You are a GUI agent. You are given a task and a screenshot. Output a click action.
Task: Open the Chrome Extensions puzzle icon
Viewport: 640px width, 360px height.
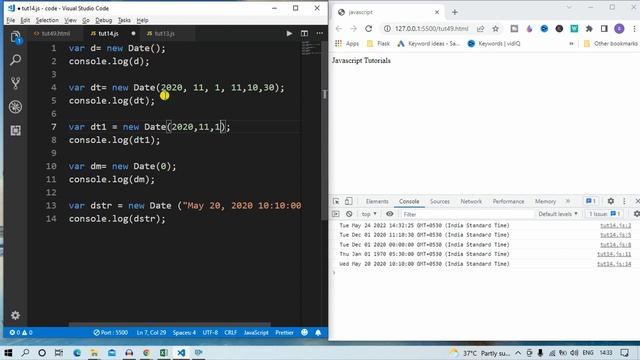(x=589, y=29)
